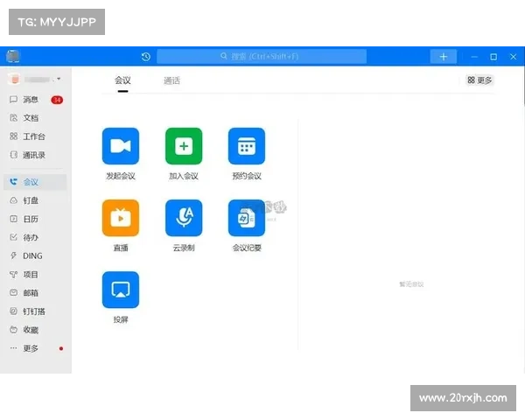Screen dimensions: 525x420
Task: Open the account dropdown arrow
Action: point(59,79)
